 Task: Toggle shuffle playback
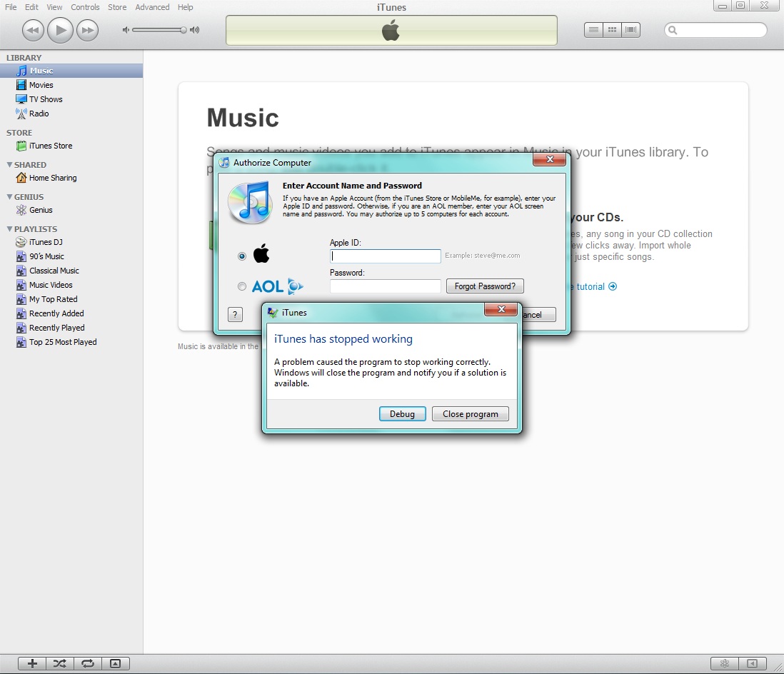pyautogui.click(x=60, y=663)
